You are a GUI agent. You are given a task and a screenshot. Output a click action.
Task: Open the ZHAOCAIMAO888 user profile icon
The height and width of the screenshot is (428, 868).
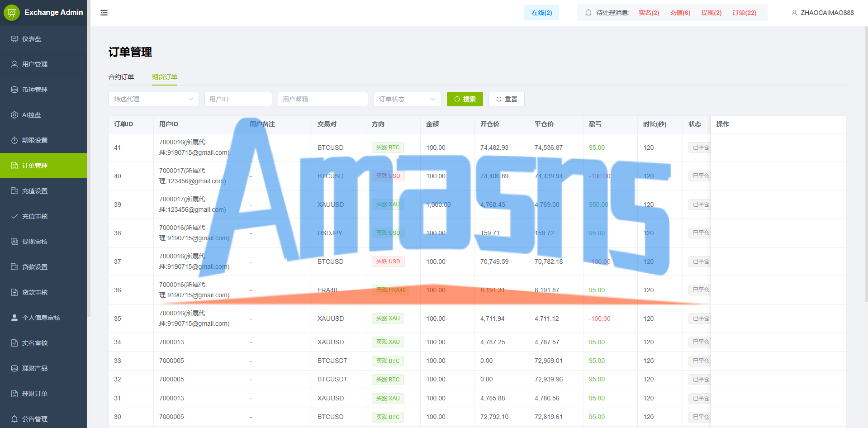pyautogui.click(x=794, y=13)
